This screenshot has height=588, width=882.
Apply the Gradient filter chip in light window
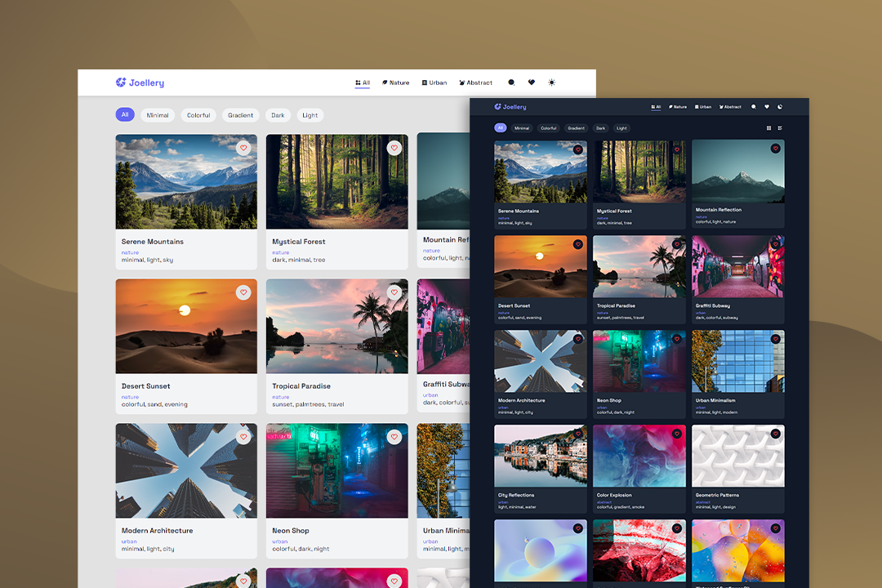point(240,115)
